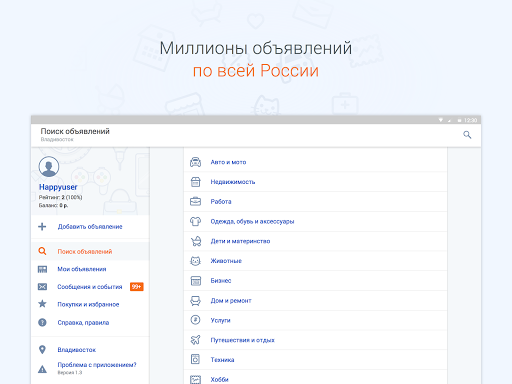Click the icon next to Хобби

coord(195,379)
